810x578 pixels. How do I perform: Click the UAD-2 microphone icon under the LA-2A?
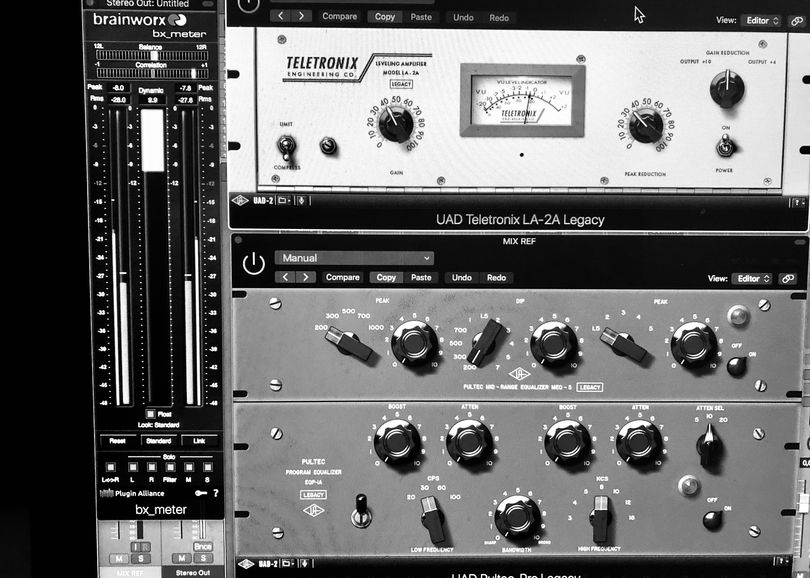point(302,200)
